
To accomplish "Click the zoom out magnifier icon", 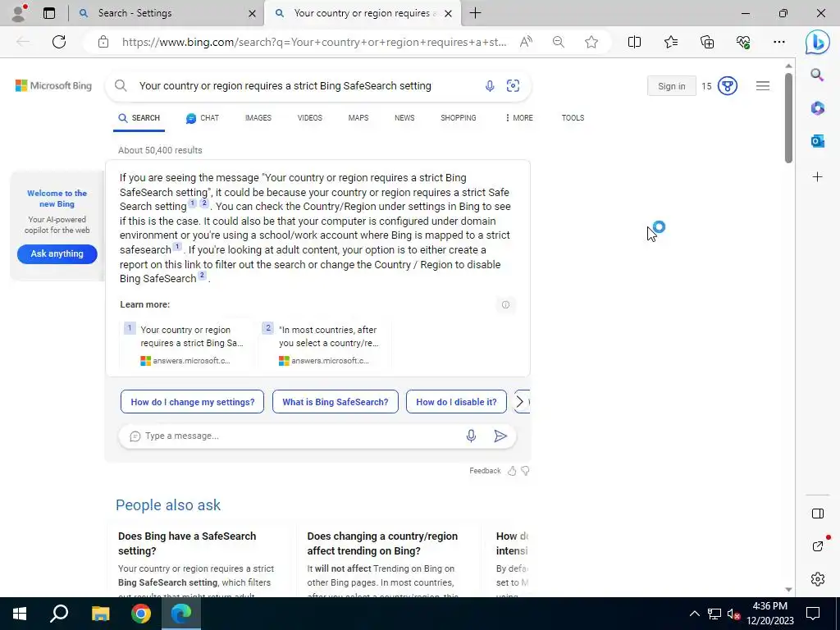I will [558, 42].
